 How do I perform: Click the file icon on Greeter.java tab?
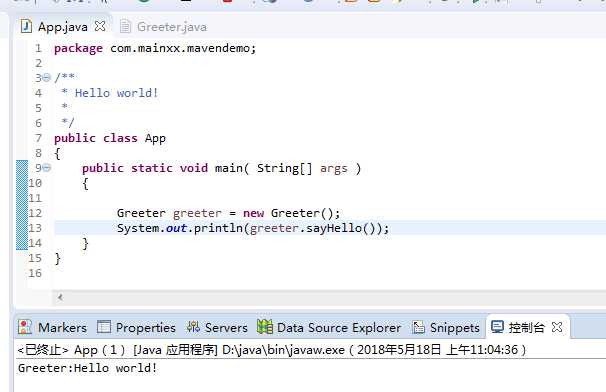(x=125, y=27)
